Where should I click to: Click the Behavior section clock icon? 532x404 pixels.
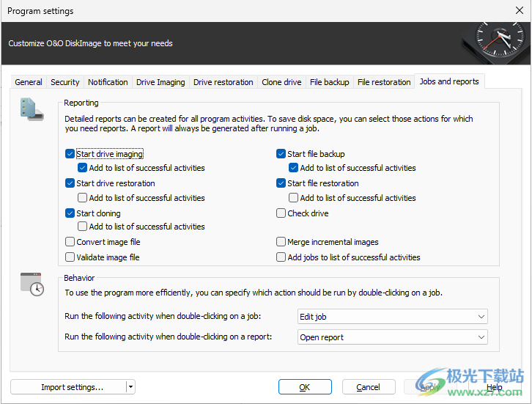coord(32,284)
